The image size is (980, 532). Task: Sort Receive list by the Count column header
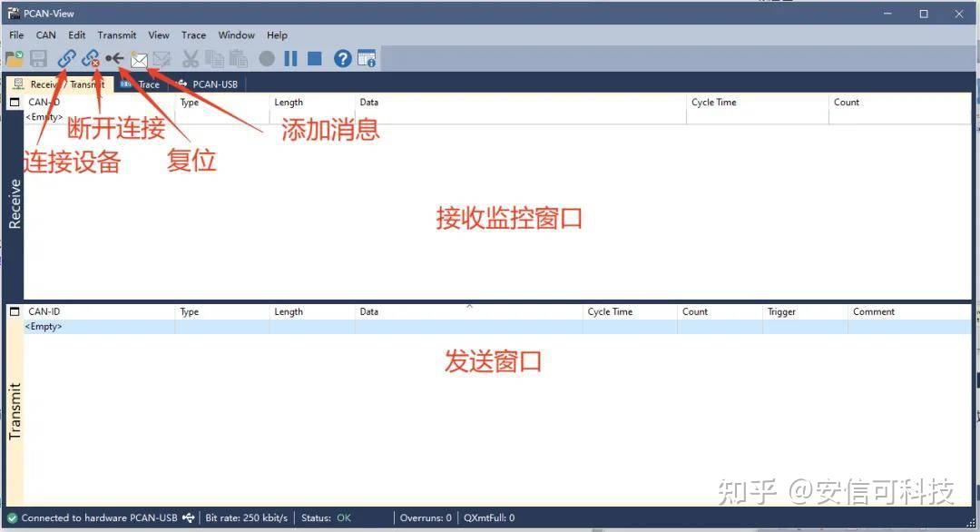coord(900,102)
